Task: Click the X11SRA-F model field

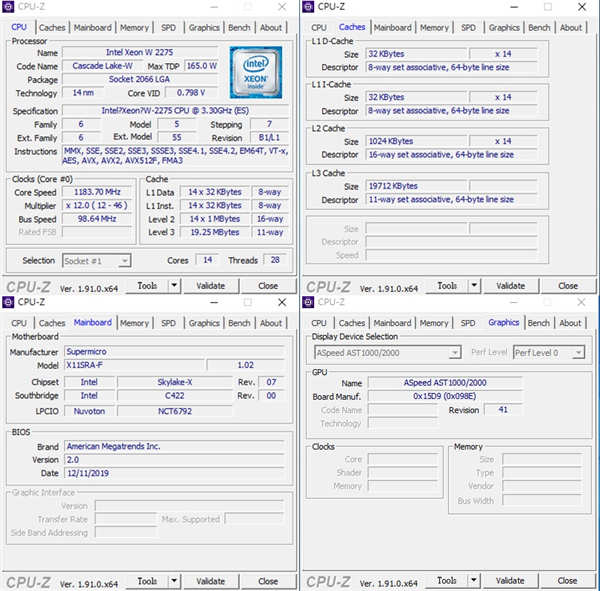Action: [x=135, y=365]
